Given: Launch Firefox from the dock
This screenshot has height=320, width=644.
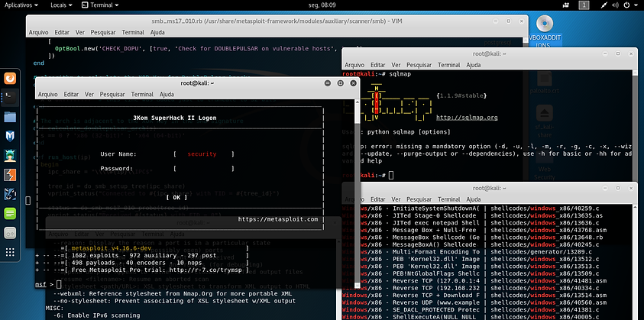Looking at the screenshot, I should click(10, 78).
